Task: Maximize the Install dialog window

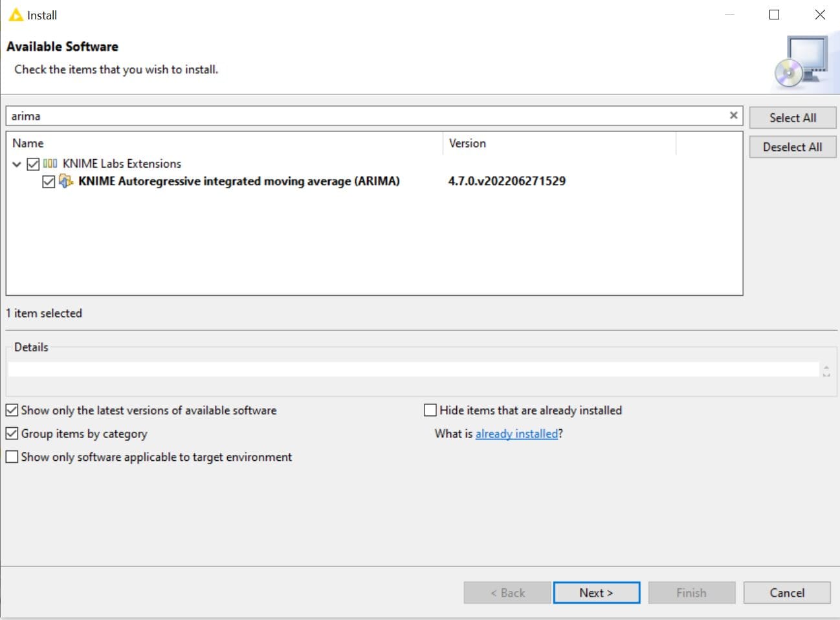Action: pyautogui.click(x=774, y=15)
